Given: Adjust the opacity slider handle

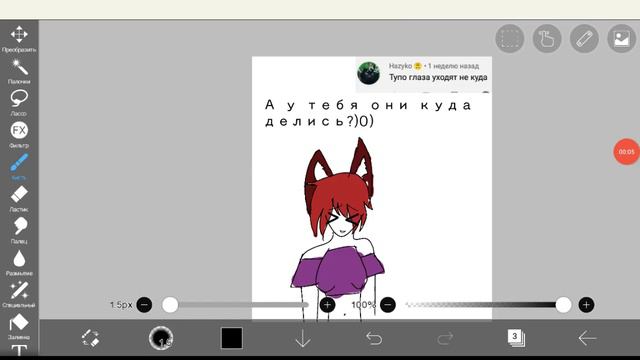Looking at the screenshot, I should point(563,305).
